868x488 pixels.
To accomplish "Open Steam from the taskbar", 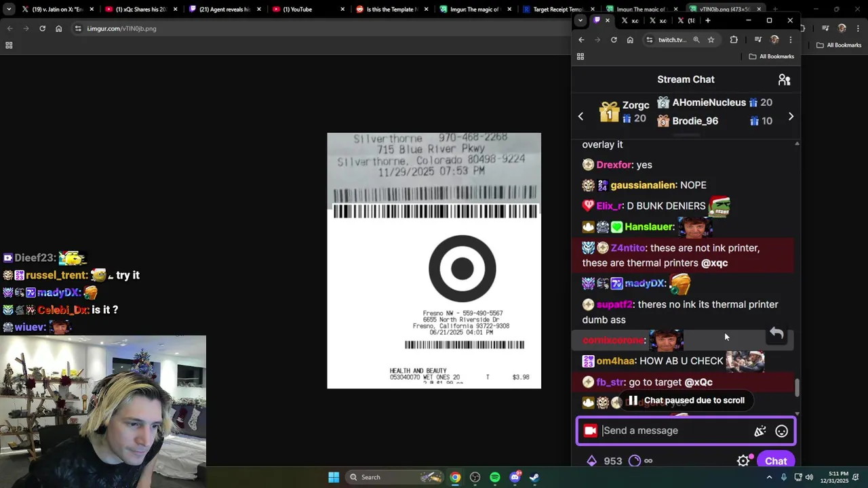I will point(534,477).
